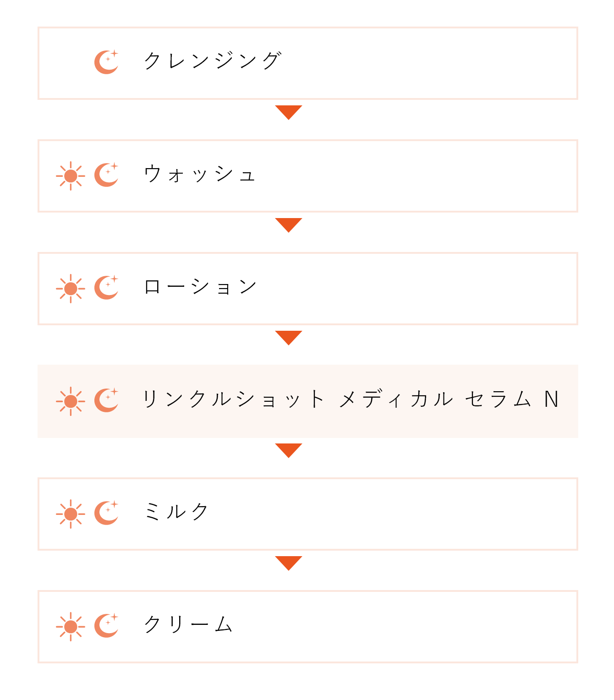This screenshot has height=700, width=614.
Task: Open the ローション step label
Action: click(x=200, y=287)
